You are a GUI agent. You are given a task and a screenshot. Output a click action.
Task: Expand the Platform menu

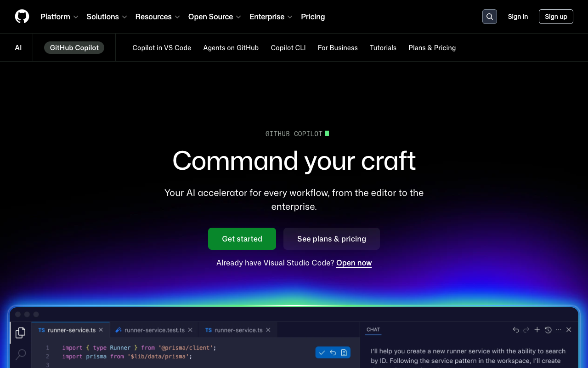[x=59, y=17]
